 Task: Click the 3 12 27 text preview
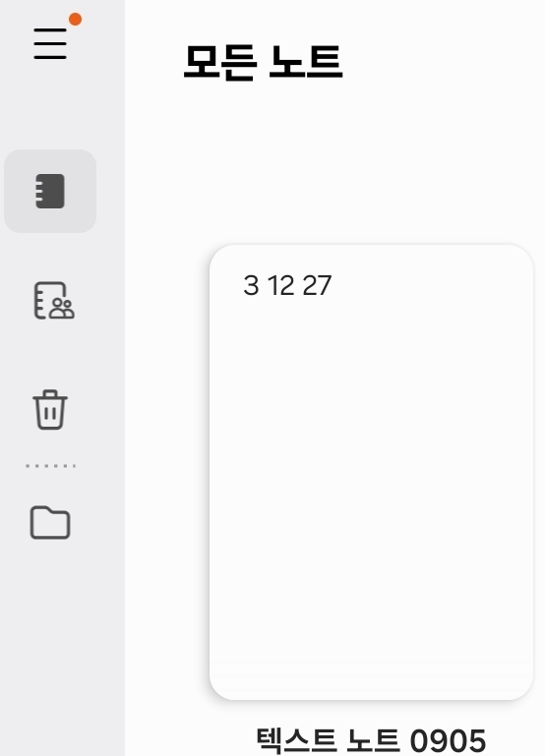[287, 285]
